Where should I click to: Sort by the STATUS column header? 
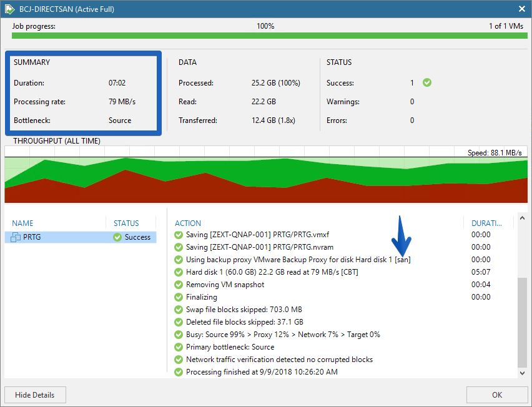point(126,223)
